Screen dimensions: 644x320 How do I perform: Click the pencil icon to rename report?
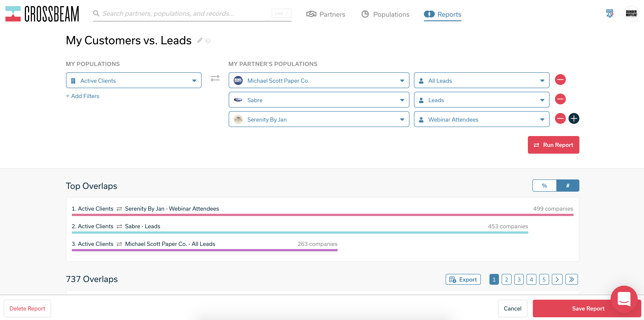pyautogui.click(x=200, y=40)
